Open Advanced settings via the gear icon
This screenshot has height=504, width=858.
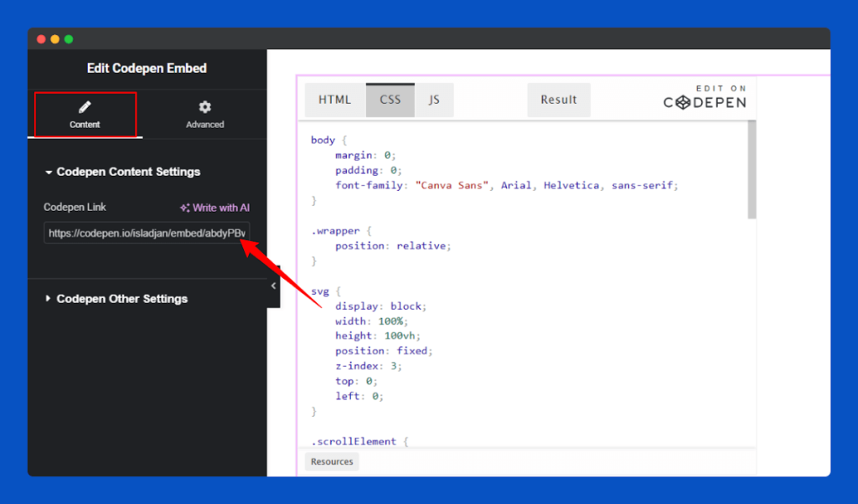tap(204, 108)
